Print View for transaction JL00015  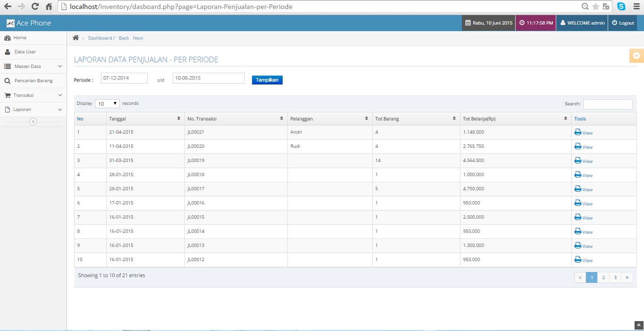[x=583, y=218]
